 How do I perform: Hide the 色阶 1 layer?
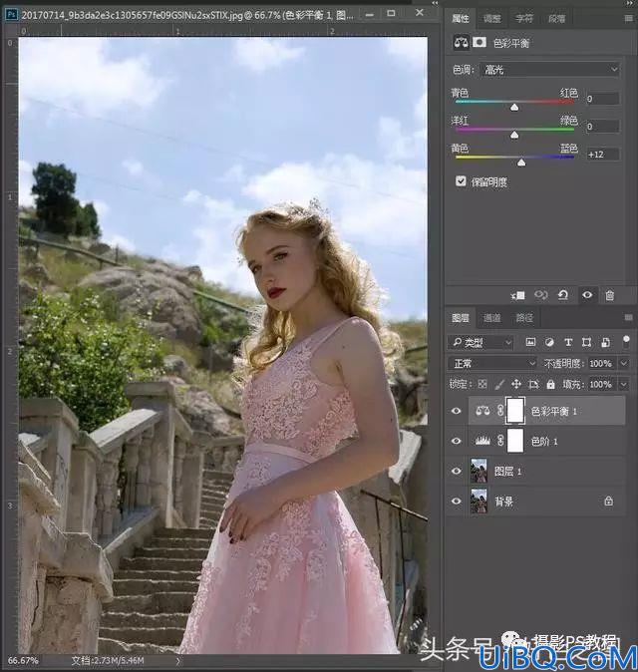457,441
